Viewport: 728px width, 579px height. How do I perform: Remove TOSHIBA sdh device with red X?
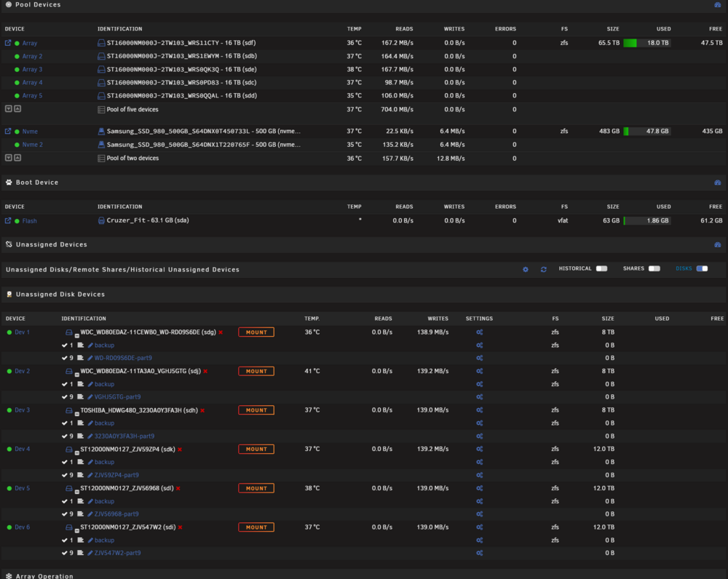(x=202, y=410)
